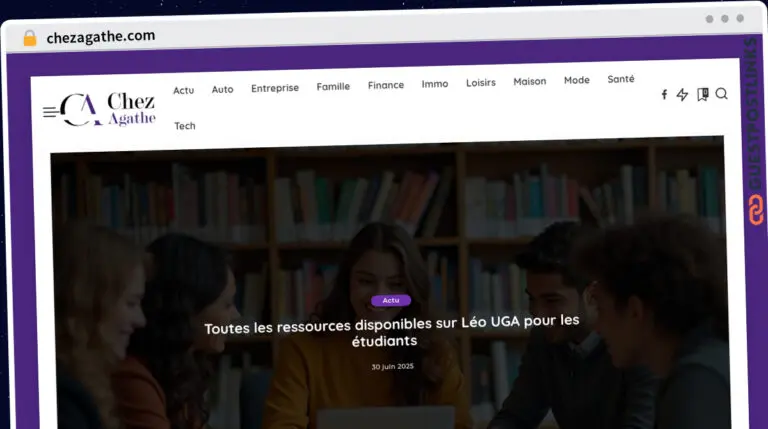Go to the Maison section
This screenshot has width=768, height=429.
pyautogui.click(x=529, y=82)
